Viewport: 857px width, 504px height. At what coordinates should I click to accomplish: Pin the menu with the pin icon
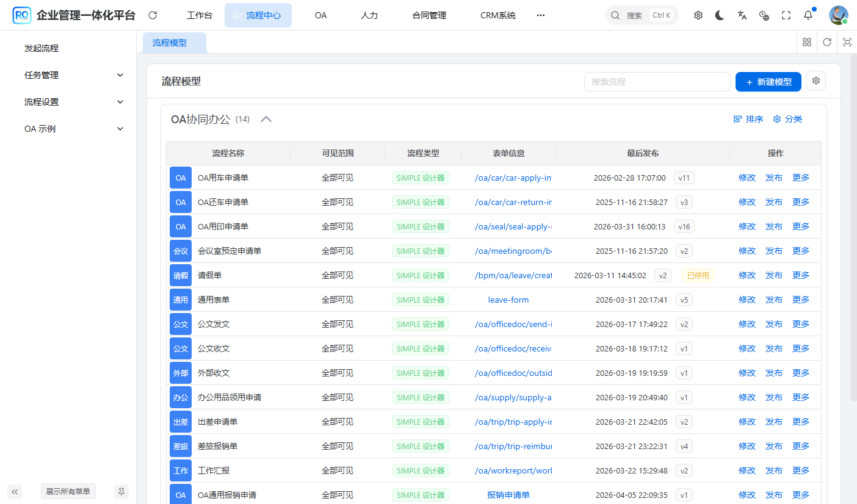pos(121,491)
